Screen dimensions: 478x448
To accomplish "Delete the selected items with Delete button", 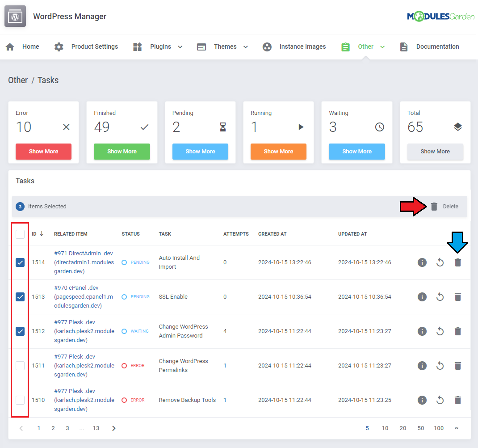I will pos(444,207).
